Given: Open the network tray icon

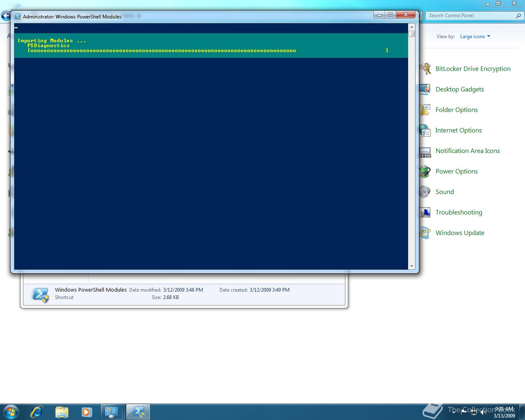Looking at the screenshot, I should click(474, 412).
